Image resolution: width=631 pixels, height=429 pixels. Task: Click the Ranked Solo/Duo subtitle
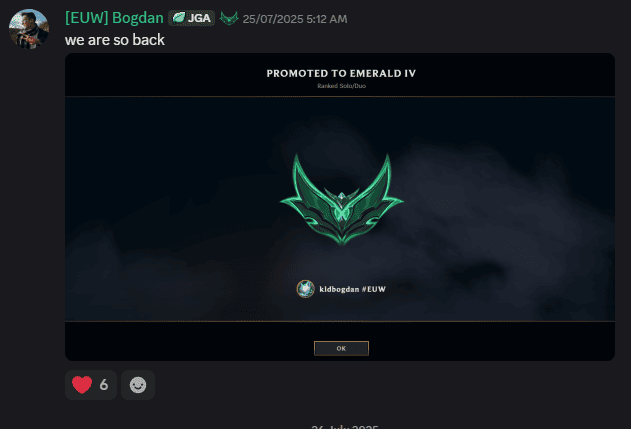tap(341, 86)
